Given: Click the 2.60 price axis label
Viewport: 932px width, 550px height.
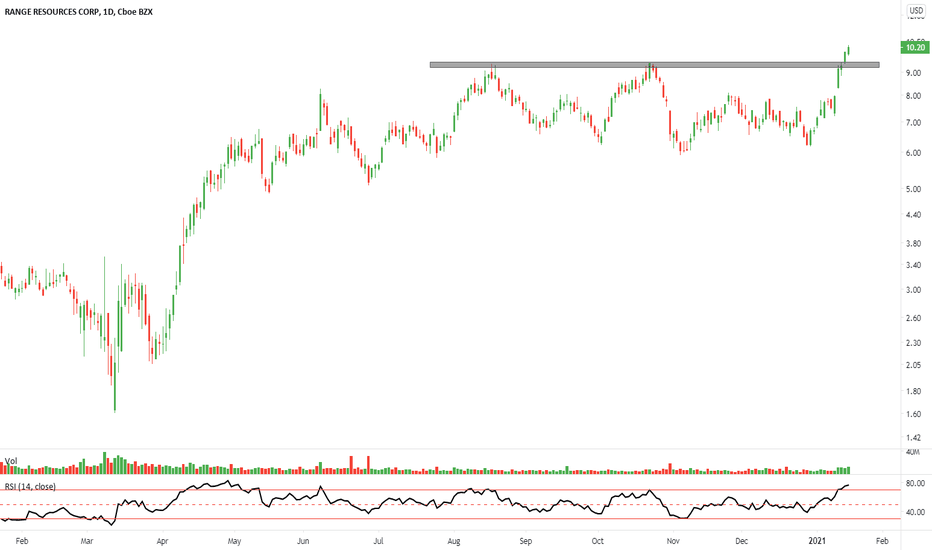Looking at the screenshot, I should (914, 318).
